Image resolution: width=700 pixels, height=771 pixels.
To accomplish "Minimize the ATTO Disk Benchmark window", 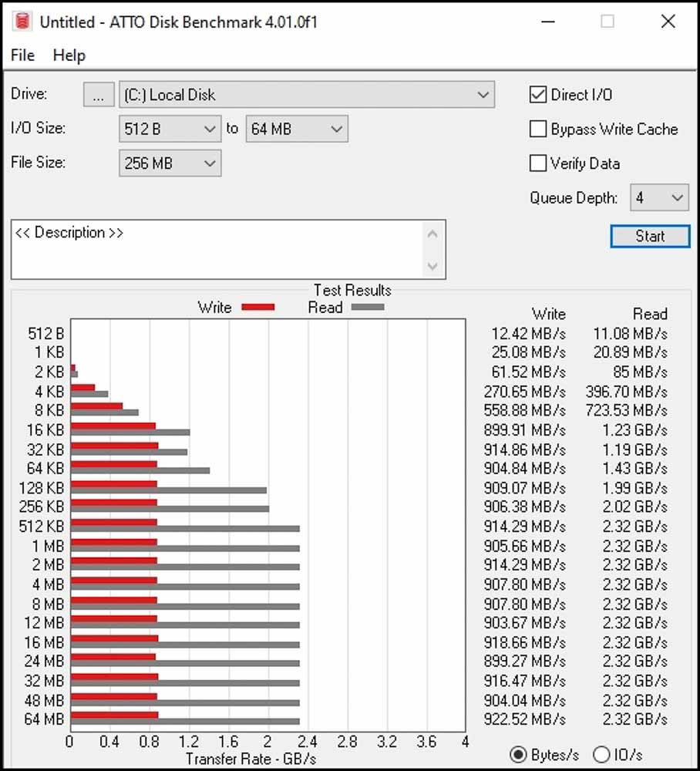I will coord(548,22).
